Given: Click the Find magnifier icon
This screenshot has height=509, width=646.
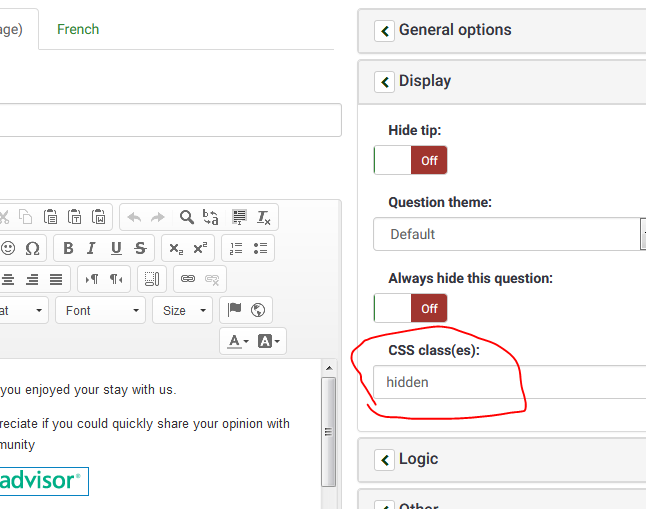Looking at the screenshot, I should [186, 217].
